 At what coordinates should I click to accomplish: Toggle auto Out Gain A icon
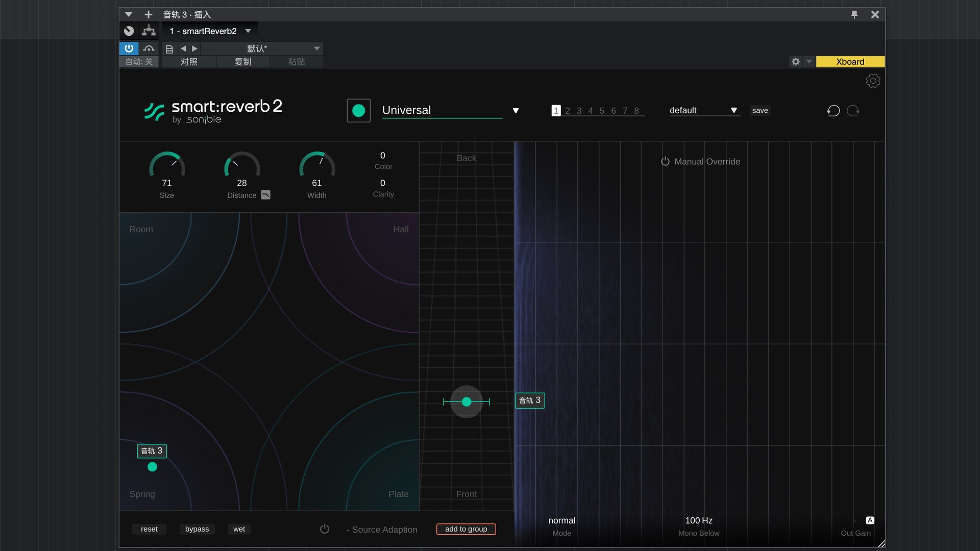(870, 520)
